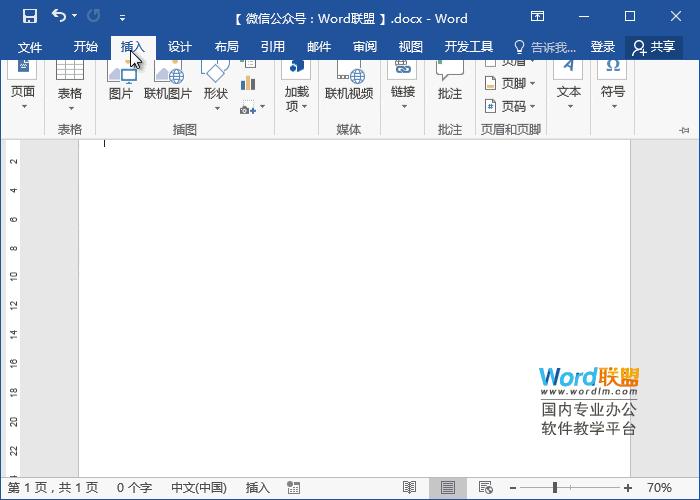This screenshot has width=700, height=500.
Task: Insert 联机视频 online video
Action: click(349, 80)
